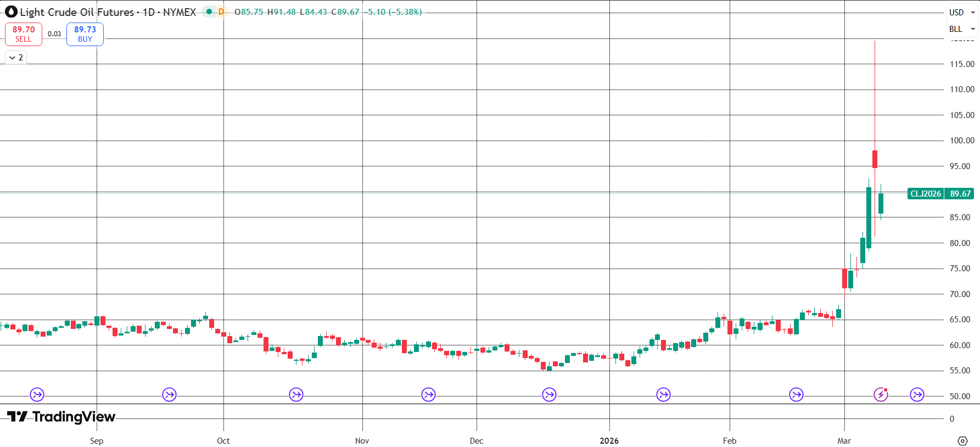The height and width of the screenshot is (447, 980).
Task: Click the 95.00 price axis label
Action: [960, 166]
